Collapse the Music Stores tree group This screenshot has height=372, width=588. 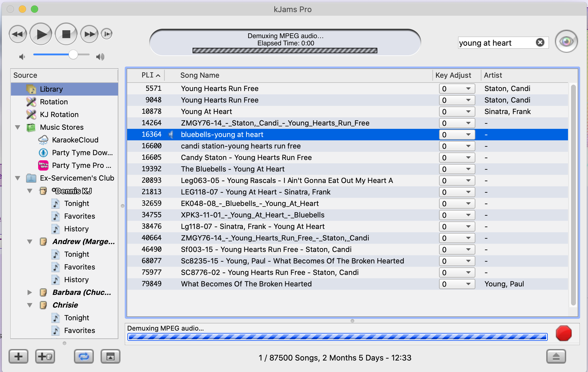pos(18,127)
